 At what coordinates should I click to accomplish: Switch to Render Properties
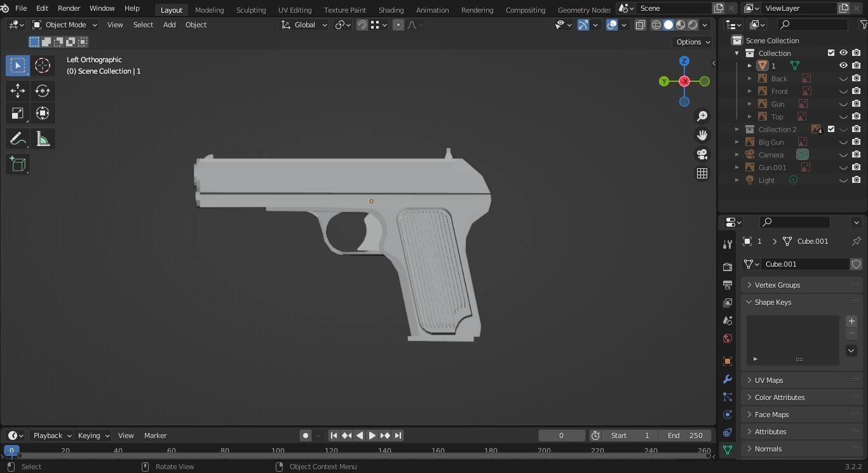(727, 266)
